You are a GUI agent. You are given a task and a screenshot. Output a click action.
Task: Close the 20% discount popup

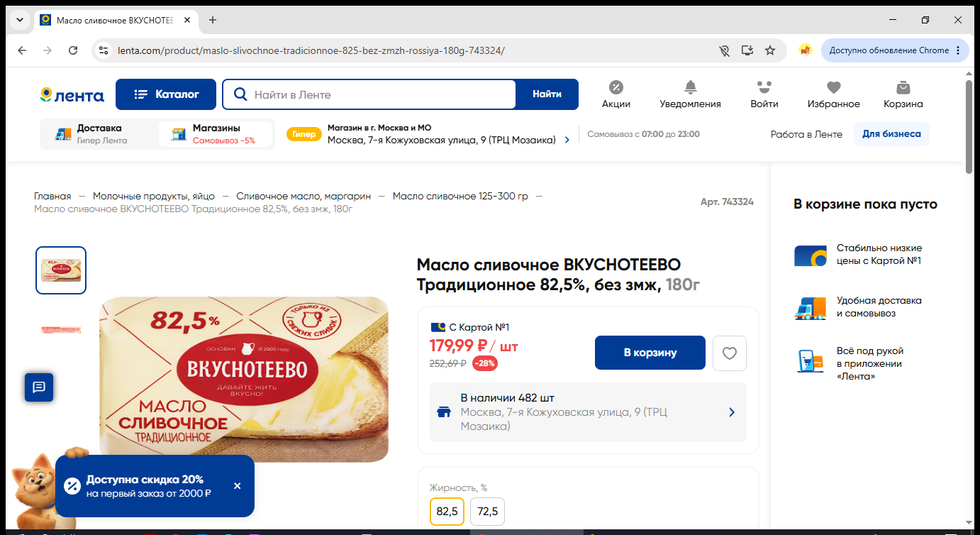coord(237,486)
